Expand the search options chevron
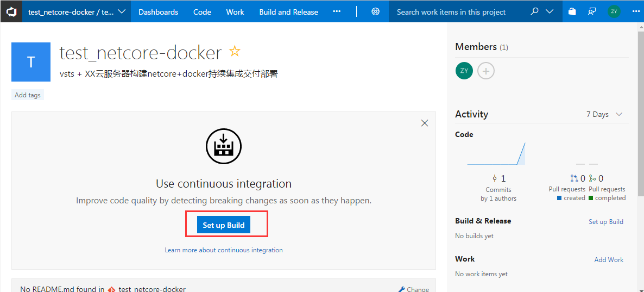The height and width of the screenshot is (292, 644). coord(550,11)
